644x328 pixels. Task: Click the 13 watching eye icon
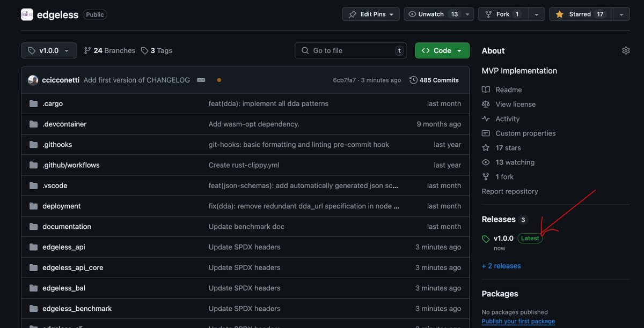point(486,162)
